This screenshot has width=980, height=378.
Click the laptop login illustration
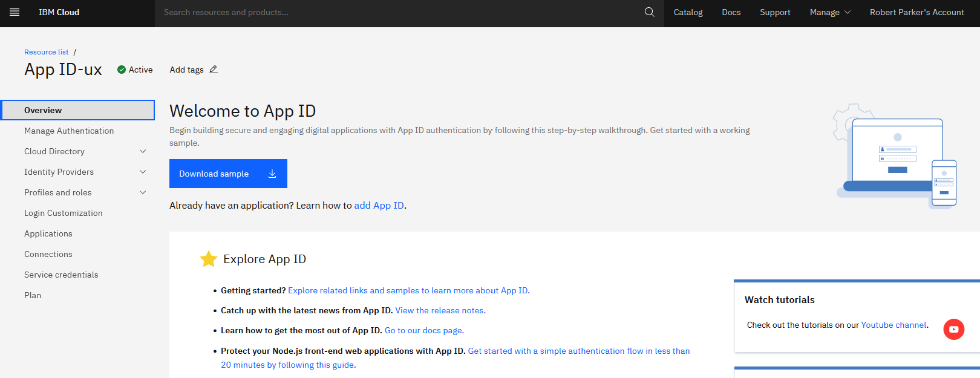pyautogui.click(x=895, y=157)
